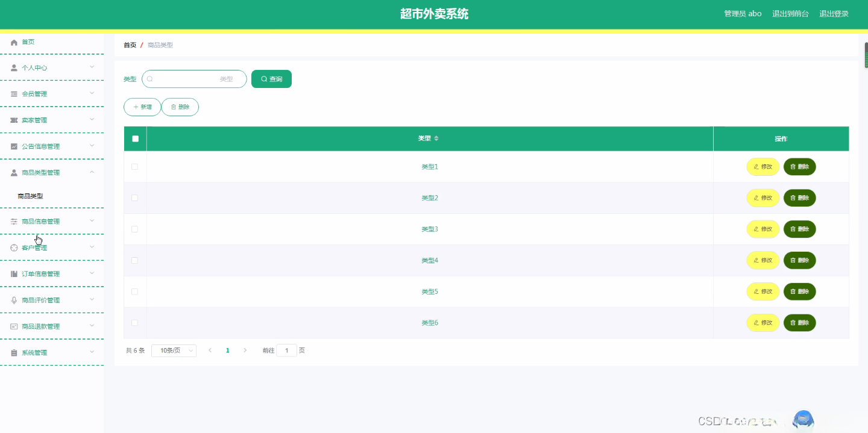
Task: Open the 首页 sidebar menu item
Action: point(52,42)
